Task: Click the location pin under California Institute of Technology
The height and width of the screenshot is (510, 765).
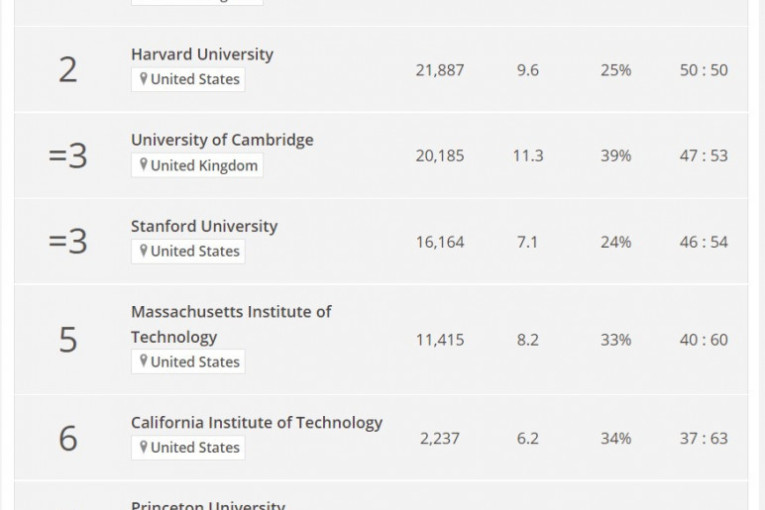Action: click(144, 448)
